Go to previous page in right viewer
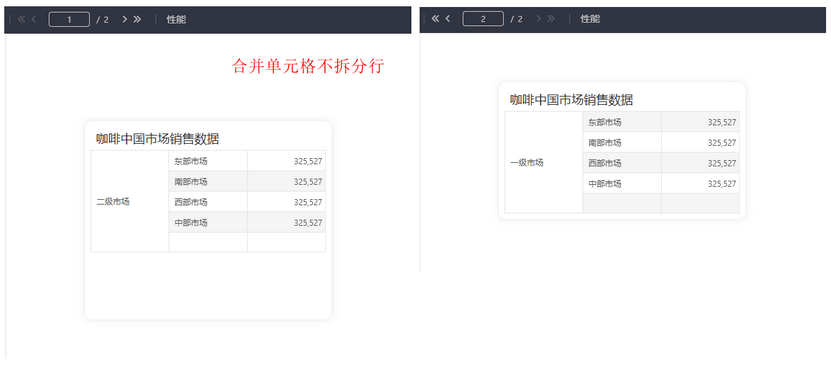This screenshot has height=375, width=831. coord(448,19)
